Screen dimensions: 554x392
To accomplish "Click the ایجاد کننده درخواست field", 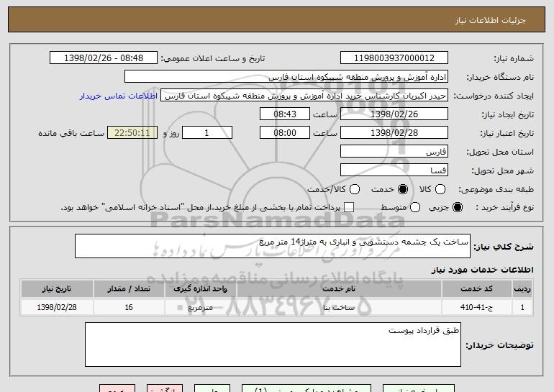I will [x=304, y=96].
